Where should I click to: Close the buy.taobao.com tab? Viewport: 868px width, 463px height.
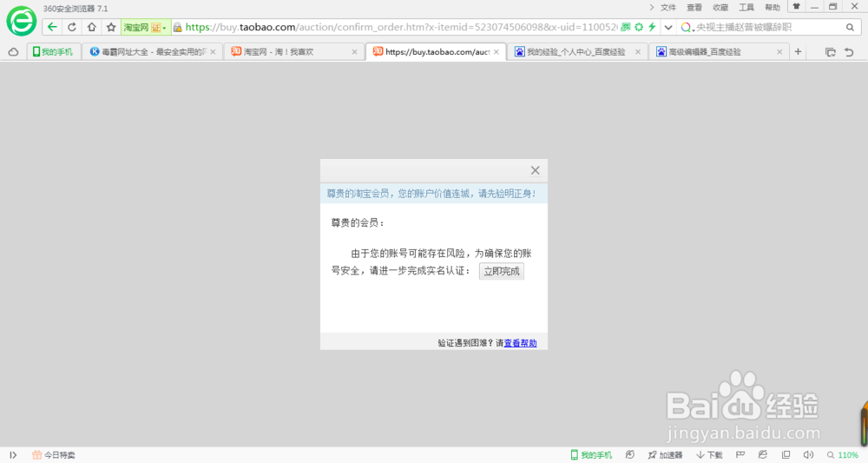click(x=496, y=52)
